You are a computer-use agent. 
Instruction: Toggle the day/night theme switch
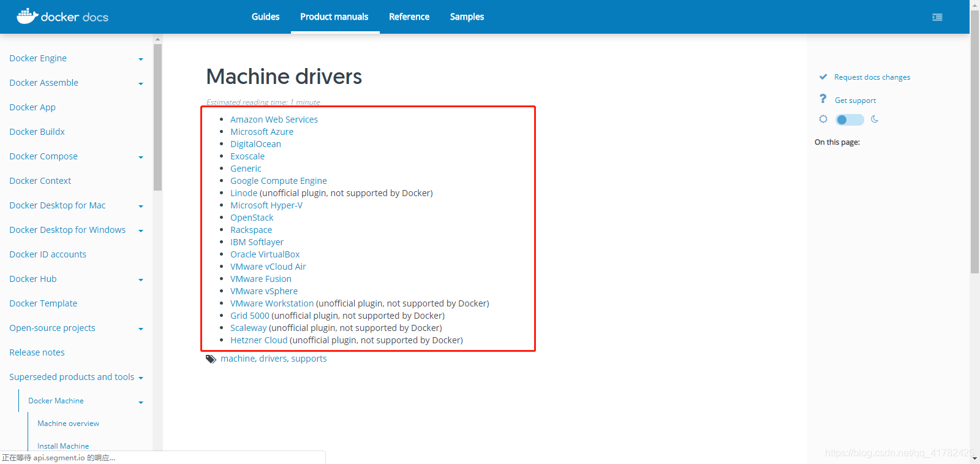coord(850,120)
